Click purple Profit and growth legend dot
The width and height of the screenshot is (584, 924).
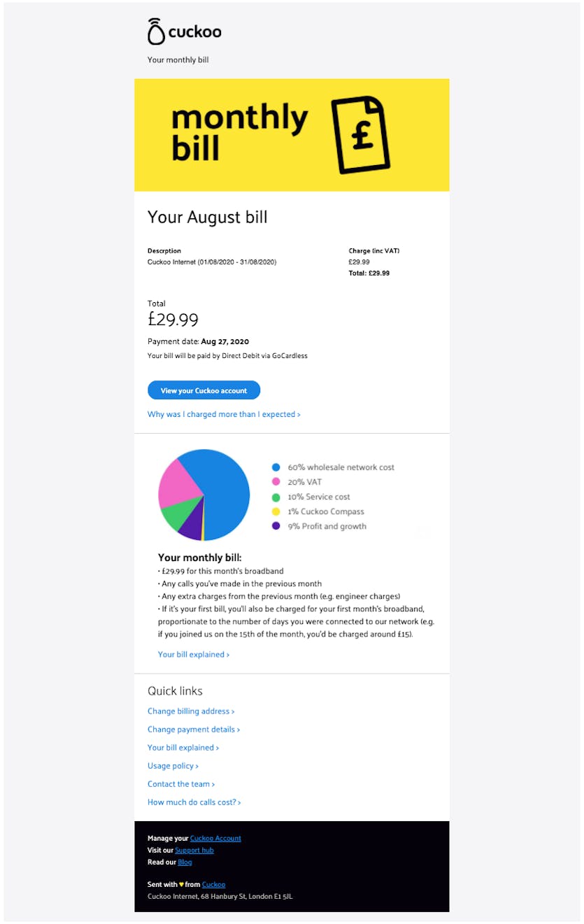pyautogui.click(x=276, y=526)
